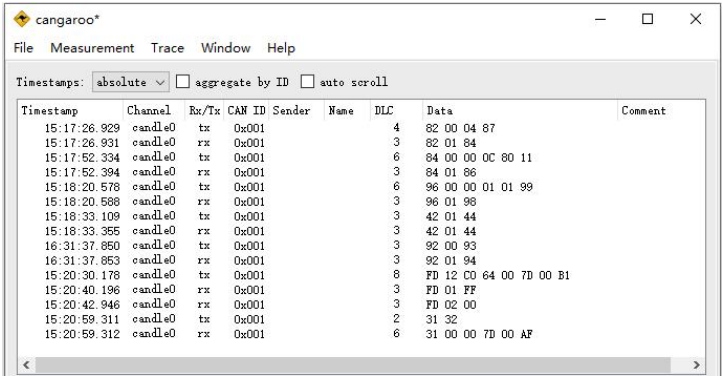The height and width of the screenshot is (379, 723).
Task: Enable the aggregate by ID checkbox
Action: (183, 82)
